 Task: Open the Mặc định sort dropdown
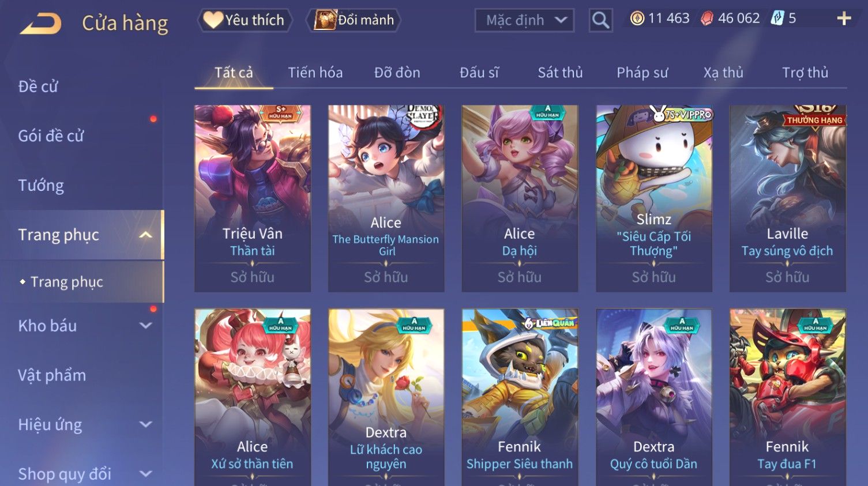click(x=524, y=21)
